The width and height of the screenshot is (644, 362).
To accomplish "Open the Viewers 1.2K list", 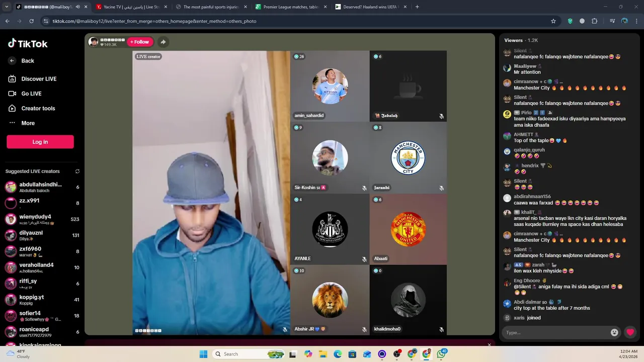I will [x=521, y=40].
